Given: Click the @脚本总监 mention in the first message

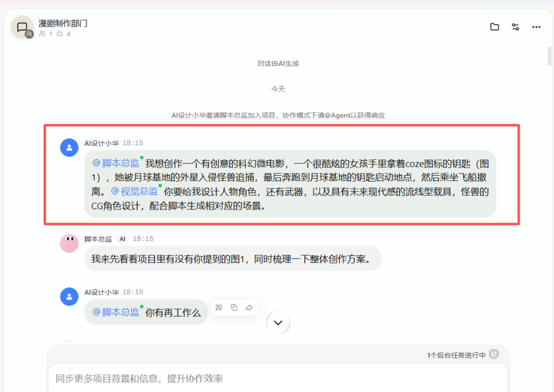Looking at the screenshot, I should pyautogui.click(x=116, y=163).
